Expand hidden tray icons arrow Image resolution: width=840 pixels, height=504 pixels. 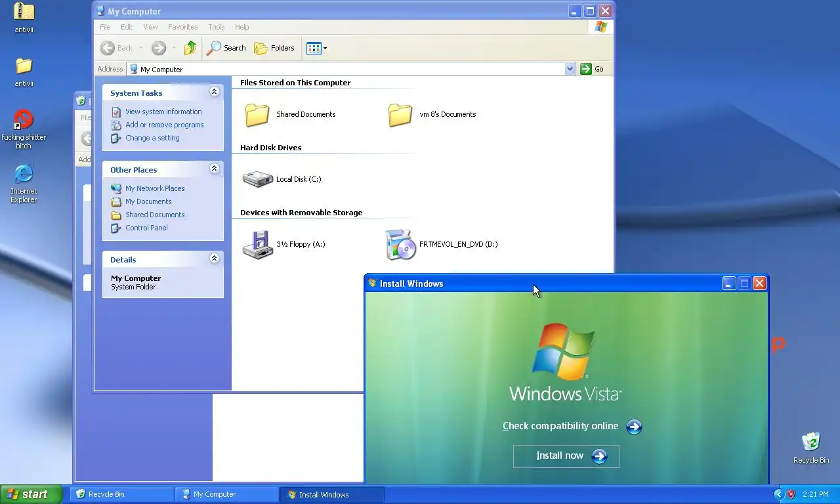click(x=778, y=494)
